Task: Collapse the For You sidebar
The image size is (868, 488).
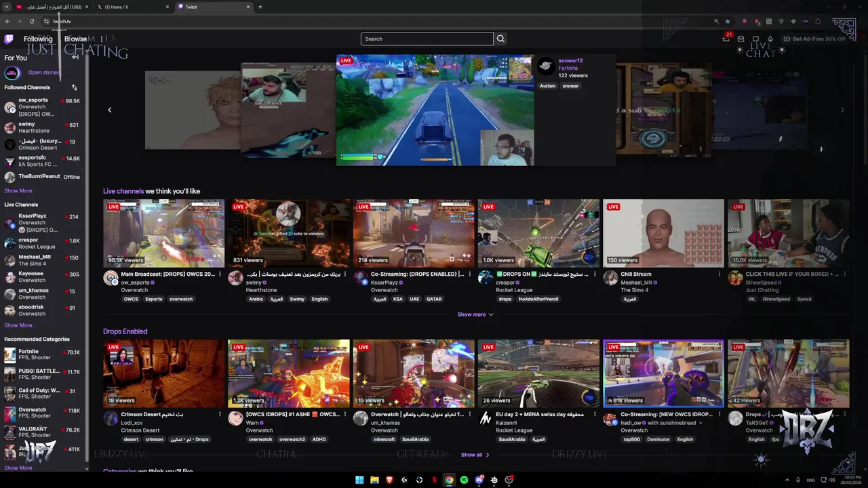Action: pyautogui.click(x=75, y=58)
